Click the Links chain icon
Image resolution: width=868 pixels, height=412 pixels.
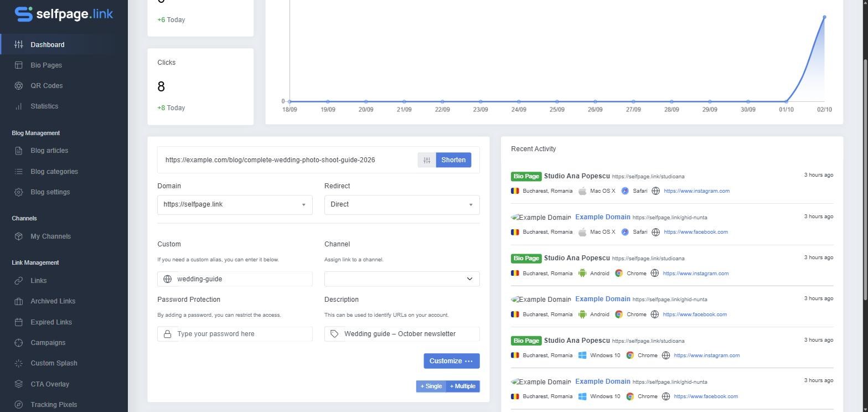point(19,281)
